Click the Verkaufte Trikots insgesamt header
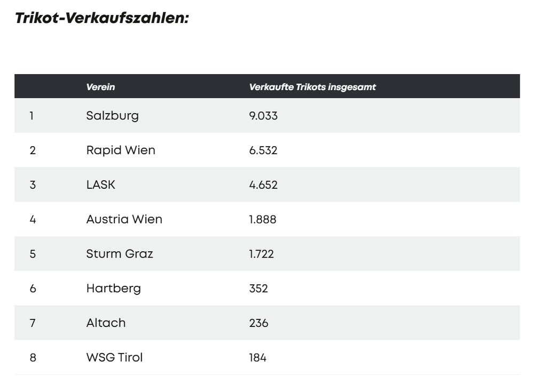The width and height of the screenshot is (534, 392). click(x=312, y=87)
